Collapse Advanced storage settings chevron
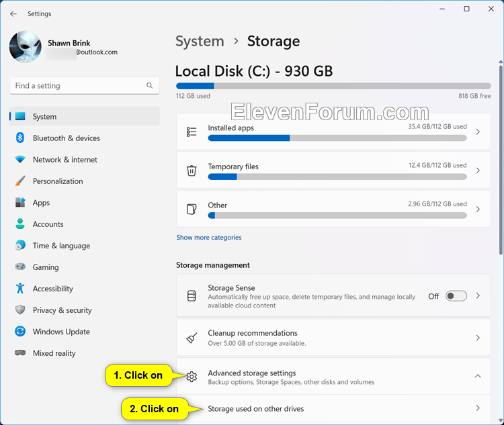 478,376
